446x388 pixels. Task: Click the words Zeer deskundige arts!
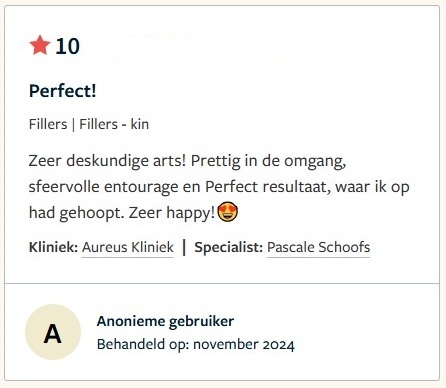pyautogui.click(x=107, y=161)
